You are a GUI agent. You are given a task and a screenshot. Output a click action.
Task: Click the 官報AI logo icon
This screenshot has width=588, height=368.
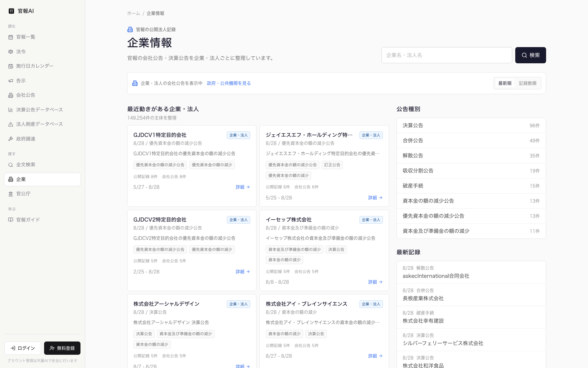pos(11,11)
